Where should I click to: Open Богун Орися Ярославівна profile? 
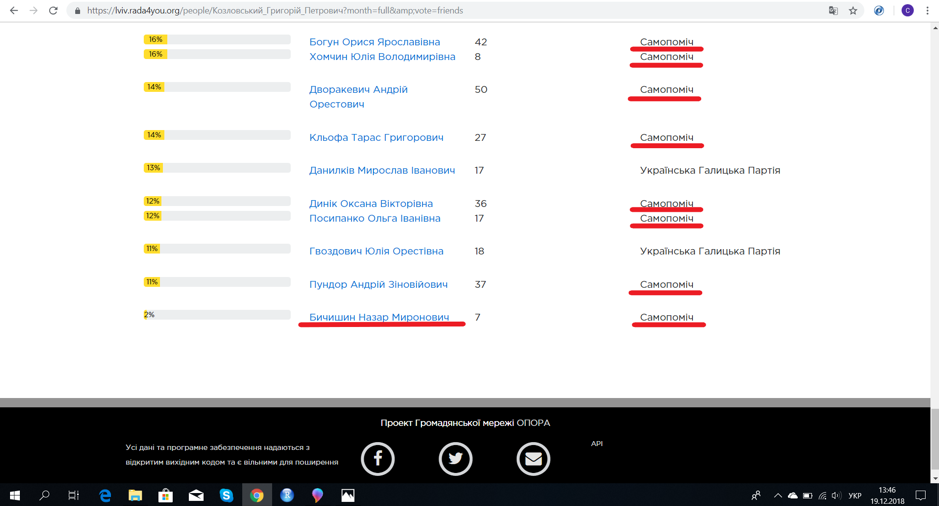374,42
